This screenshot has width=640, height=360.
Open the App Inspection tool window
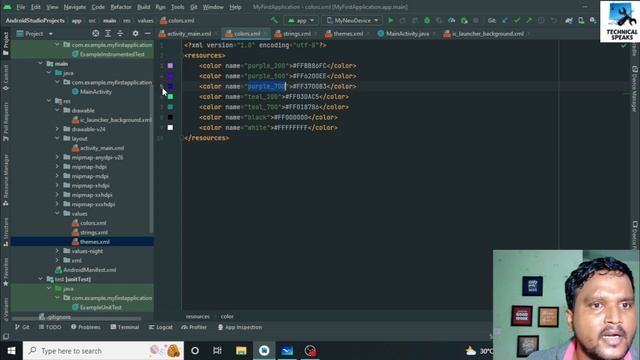[x=240, y=327]
